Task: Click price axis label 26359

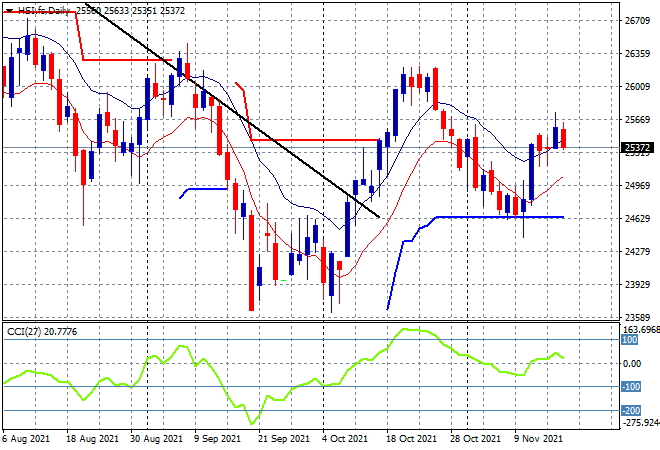Action: tap(637, 53)
